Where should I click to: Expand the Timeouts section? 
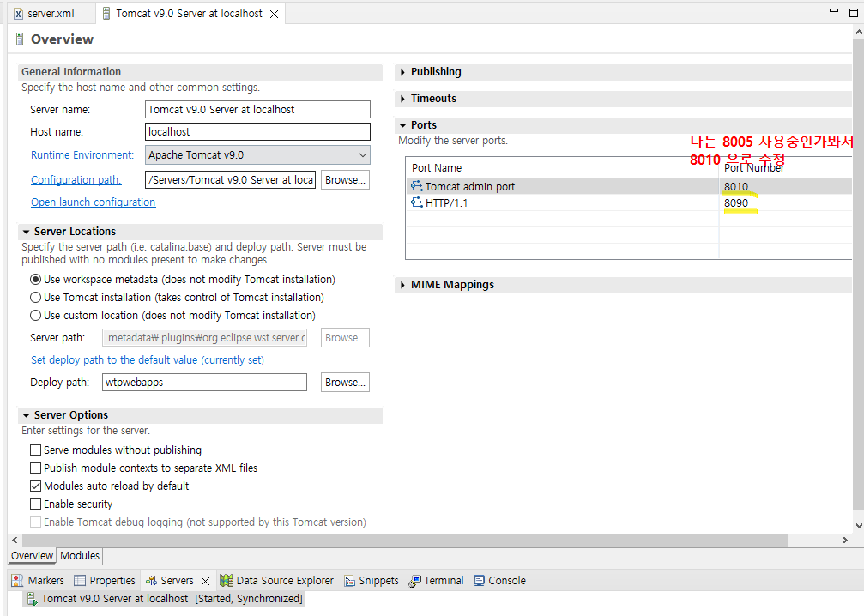point(402,99)
